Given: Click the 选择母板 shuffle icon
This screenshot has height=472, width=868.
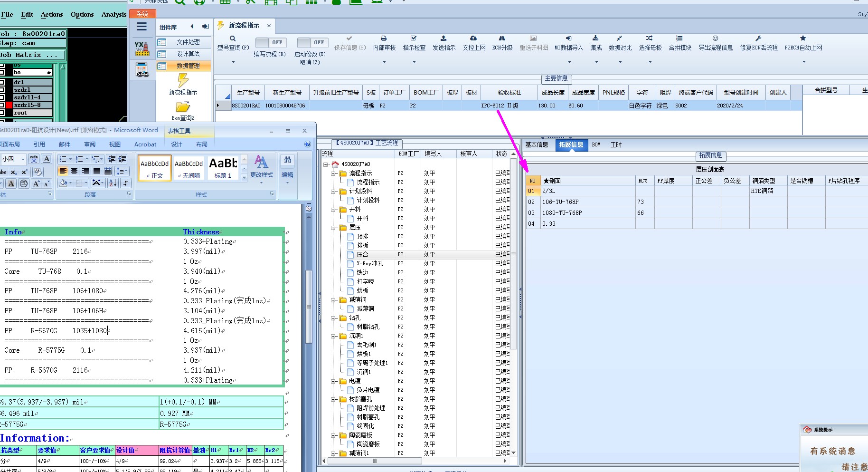Looking at the screenshot, I should pos(649,38).
